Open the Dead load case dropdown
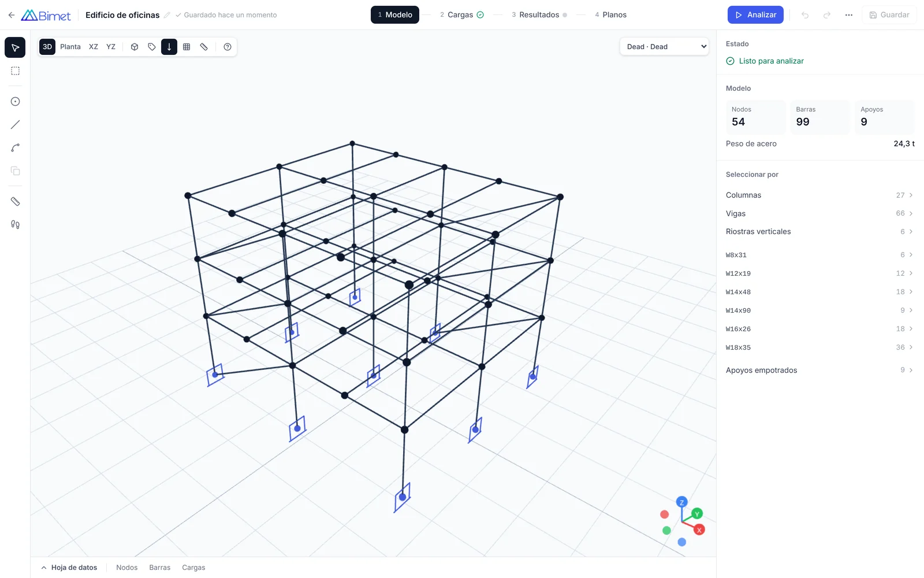The width and height of the screenshot is (924, 578). point(665,47)
